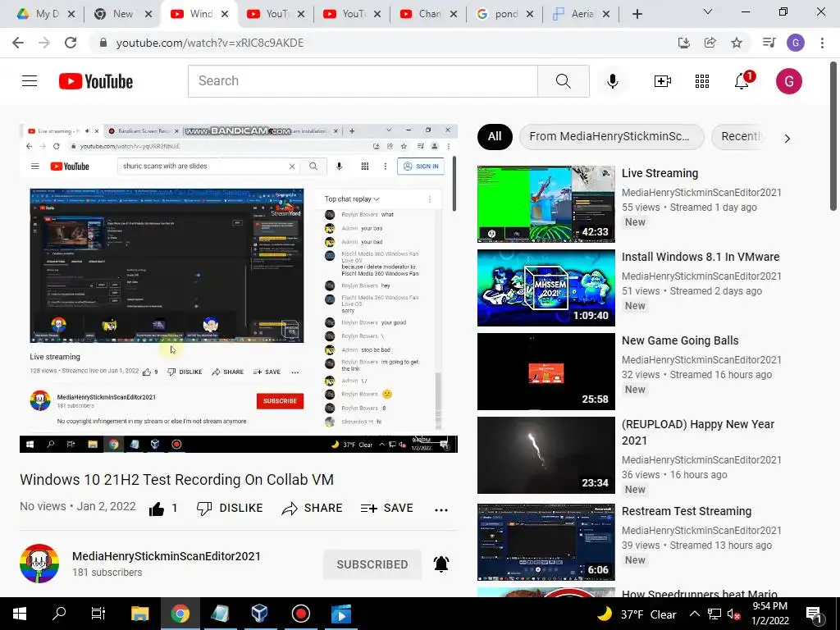Open the YouTube guide hamburger menu
The width and height of the screenshot is (840, 630).
click(30, 81)
